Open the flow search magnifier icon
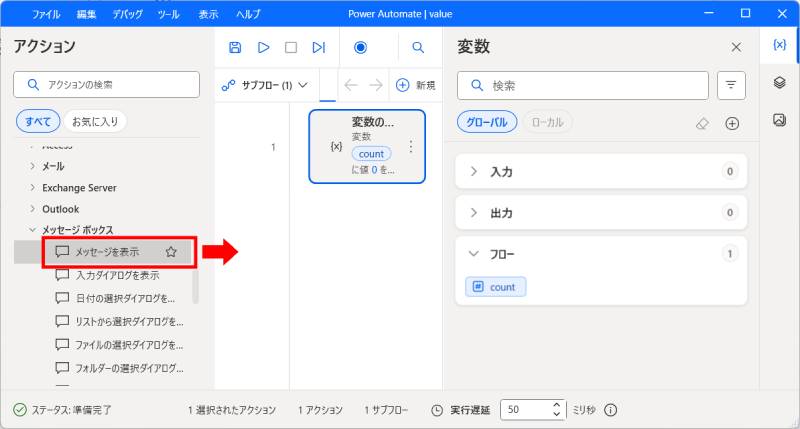 coord(418,47)
